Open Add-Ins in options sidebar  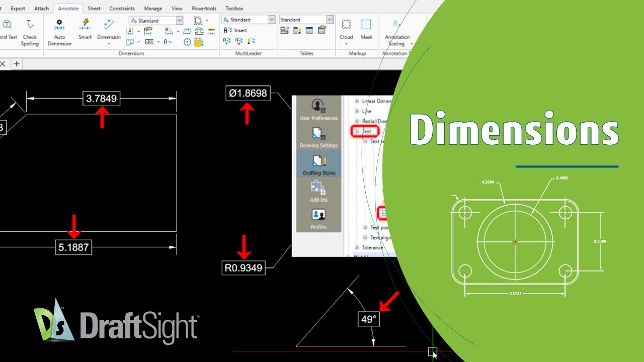(318, 192)
